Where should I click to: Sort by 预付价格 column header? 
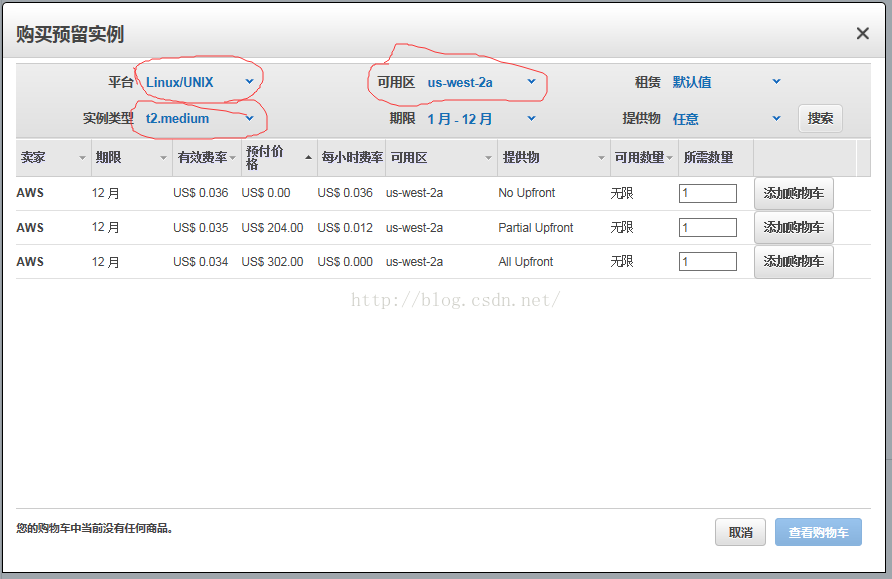[279, 158]
